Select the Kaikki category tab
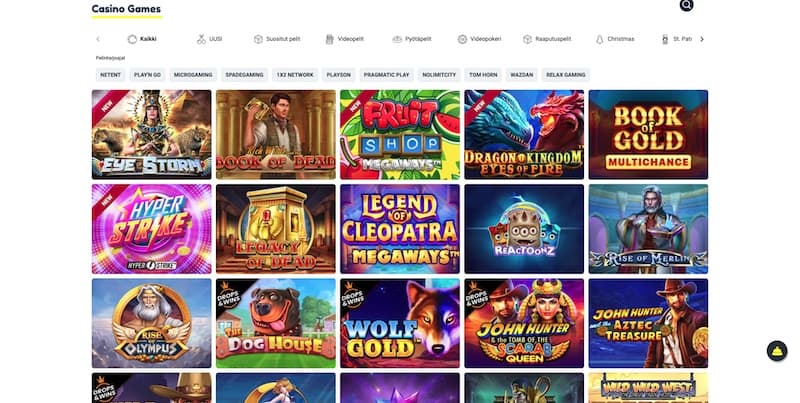800x403 pixels. [142, 39]
